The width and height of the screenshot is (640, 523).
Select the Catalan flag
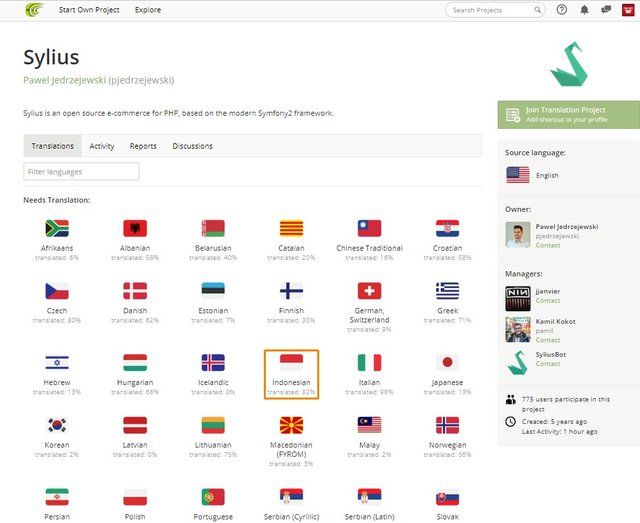[x=291, y=228]
